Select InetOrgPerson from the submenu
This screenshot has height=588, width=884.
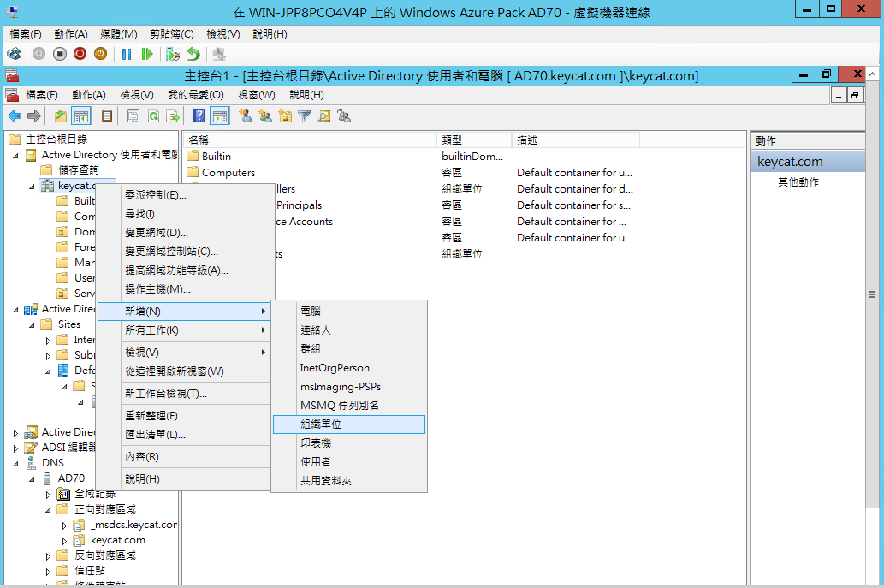tap(349, 368)
